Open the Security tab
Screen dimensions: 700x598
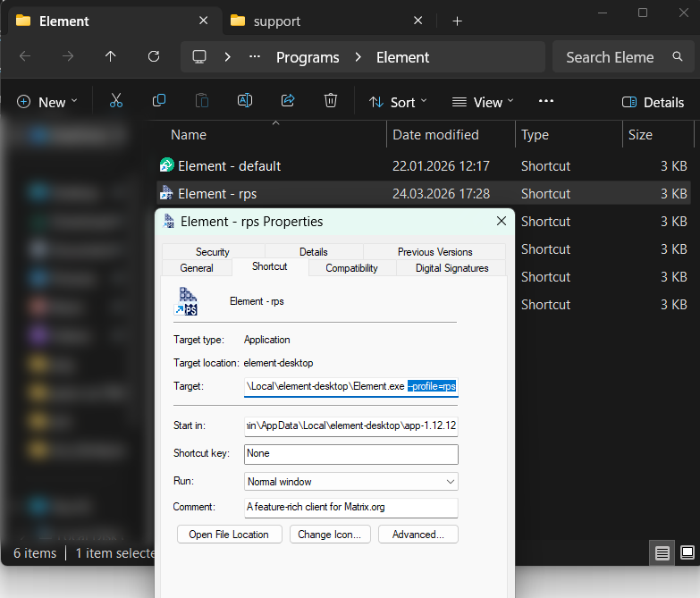pyautogui.click(x=213, y=252)
